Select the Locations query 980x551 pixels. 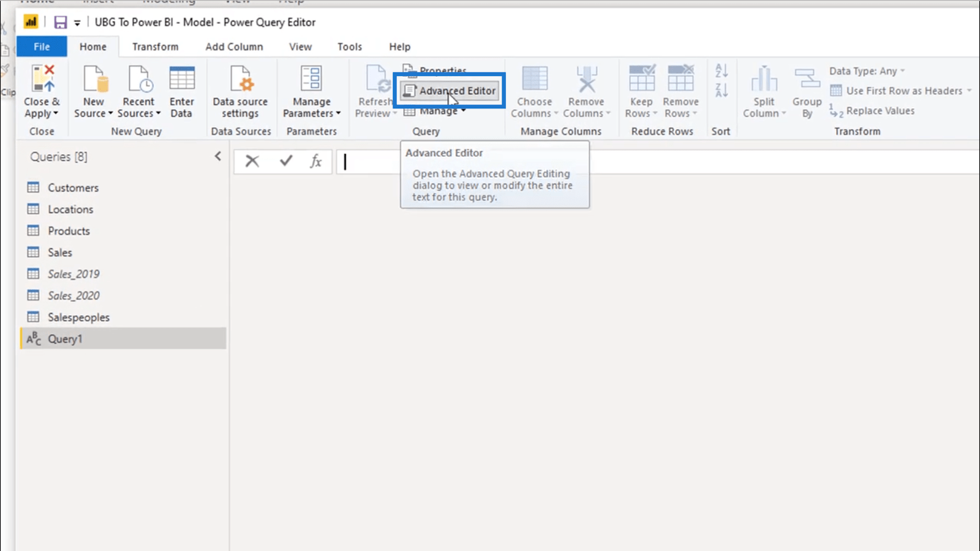point(123,209)
